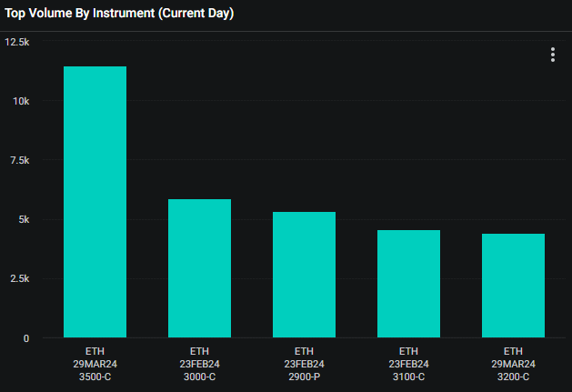Click the ETH 23FEB24 2900-P bar
The width and height of the screenshot is (572, 392).
pos(304,275)
